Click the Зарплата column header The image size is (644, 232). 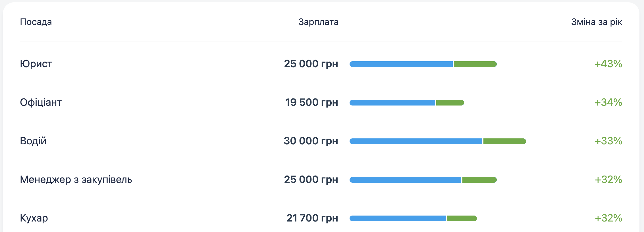(318, 22)
